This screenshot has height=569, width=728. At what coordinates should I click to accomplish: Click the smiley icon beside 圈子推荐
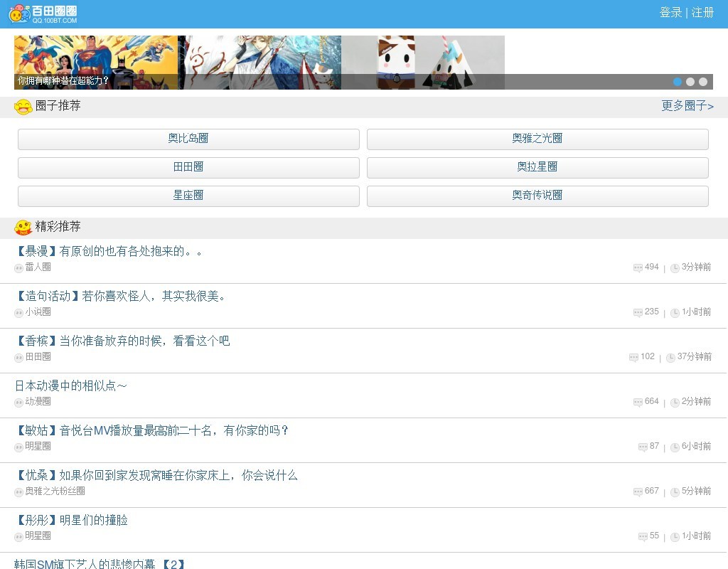click(23, 107)
